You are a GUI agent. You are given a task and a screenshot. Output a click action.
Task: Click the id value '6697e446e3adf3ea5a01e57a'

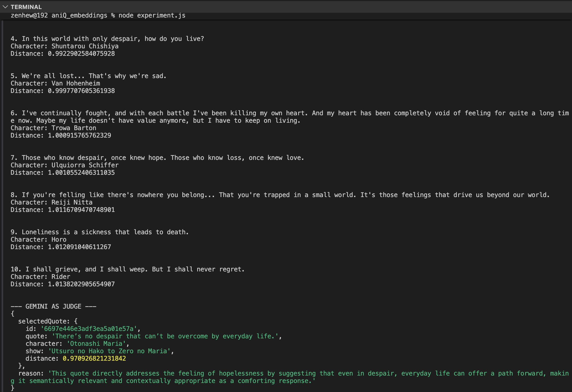[x=89, y=329]
